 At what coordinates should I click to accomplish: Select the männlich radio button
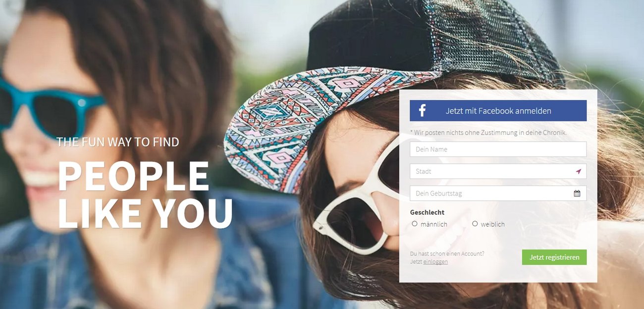point(415,224)
